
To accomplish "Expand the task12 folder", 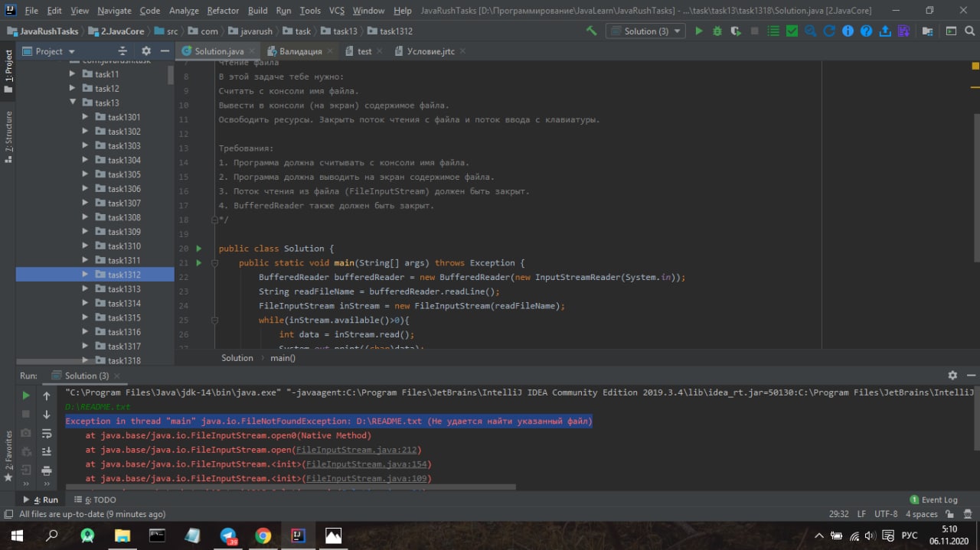I will tap(73, 89).
